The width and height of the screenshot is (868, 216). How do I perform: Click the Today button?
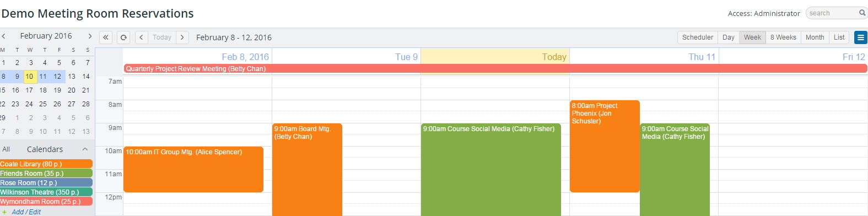click(x=162, y=37)
